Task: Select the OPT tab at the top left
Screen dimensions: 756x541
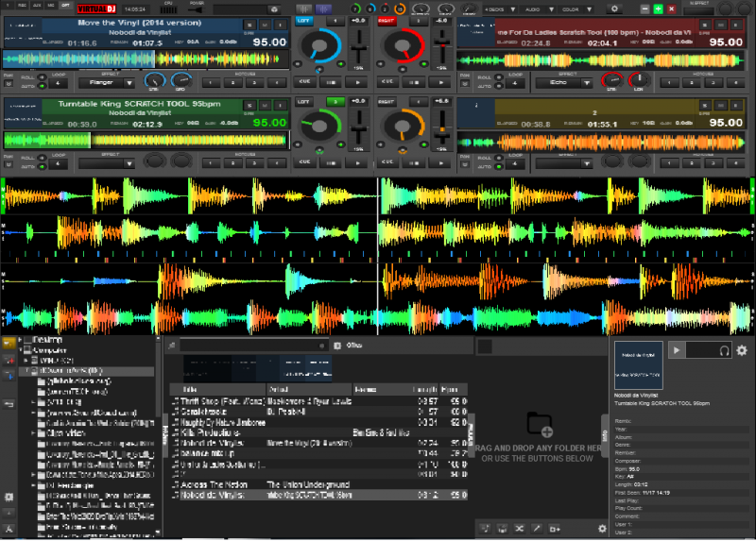Action: pyautogui.click(x=65, y=5)
